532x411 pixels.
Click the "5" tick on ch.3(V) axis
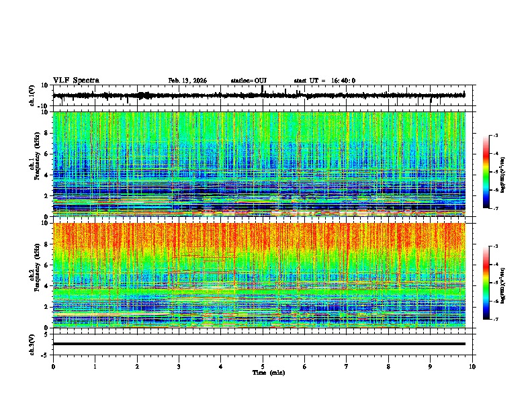pos(47,334)
